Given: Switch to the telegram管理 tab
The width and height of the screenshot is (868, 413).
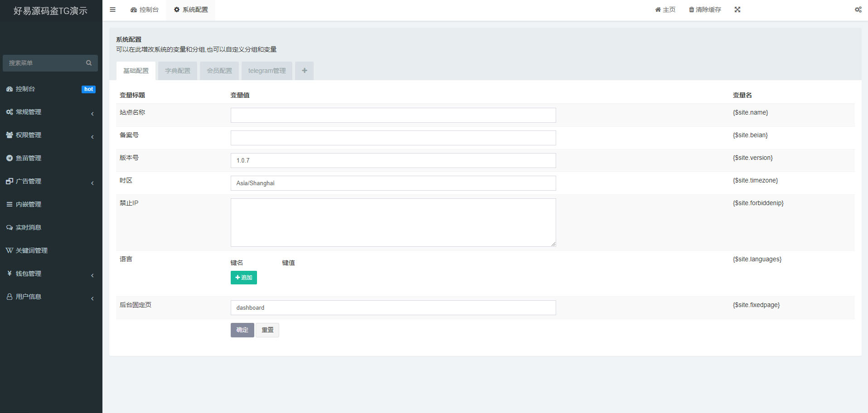Looking at the screenshot, I should tap(267, 71).
